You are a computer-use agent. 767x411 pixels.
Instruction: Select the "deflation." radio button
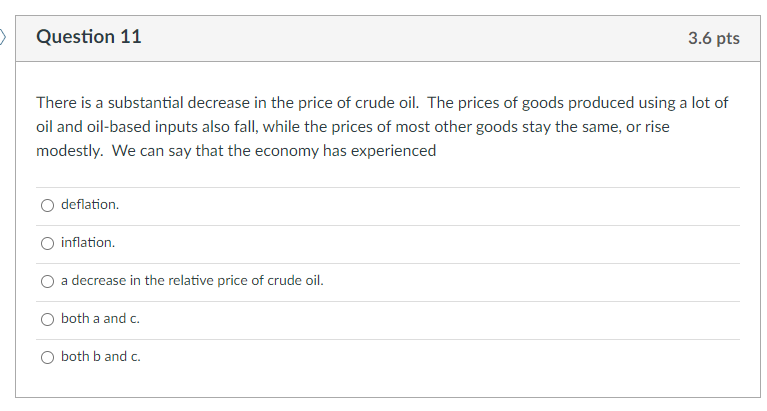click(47, 206)
